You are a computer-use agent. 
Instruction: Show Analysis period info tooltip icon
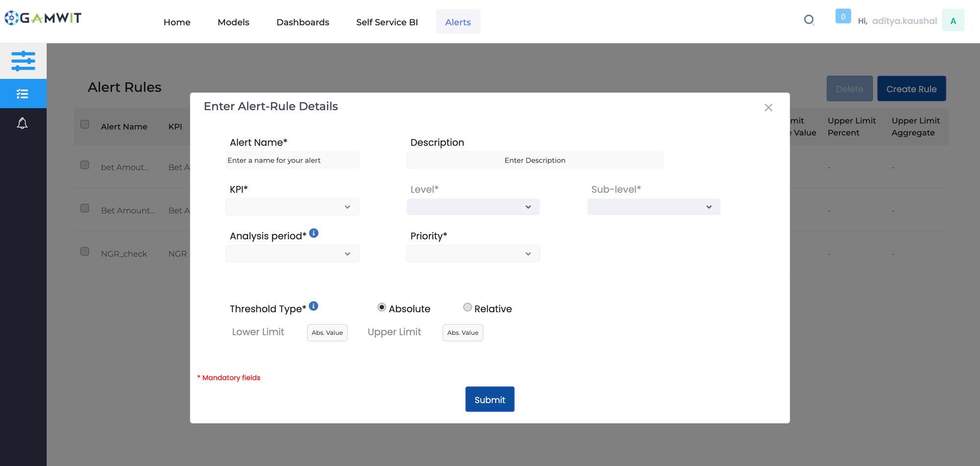tap(314, 233)
